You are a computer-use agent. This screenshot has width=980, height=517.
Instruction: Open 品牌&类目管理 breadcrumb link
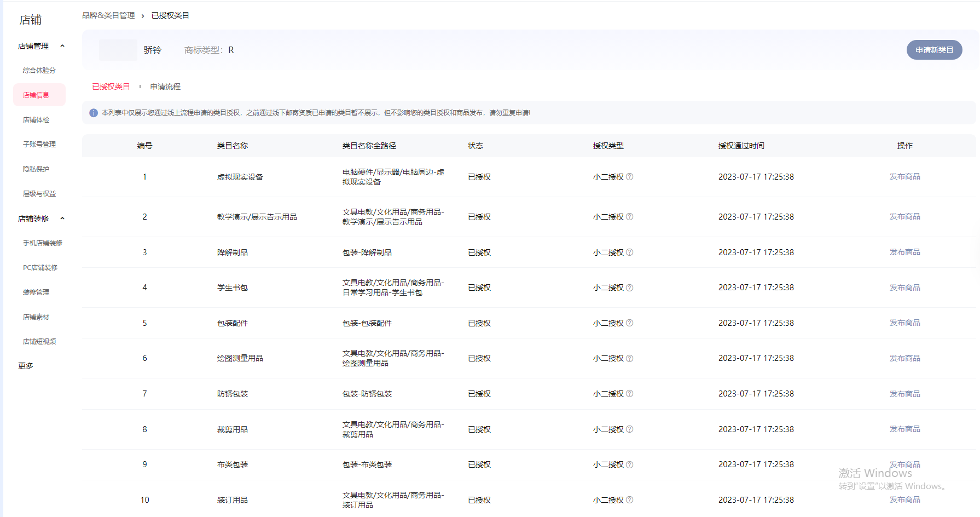(x=108, y=15)
